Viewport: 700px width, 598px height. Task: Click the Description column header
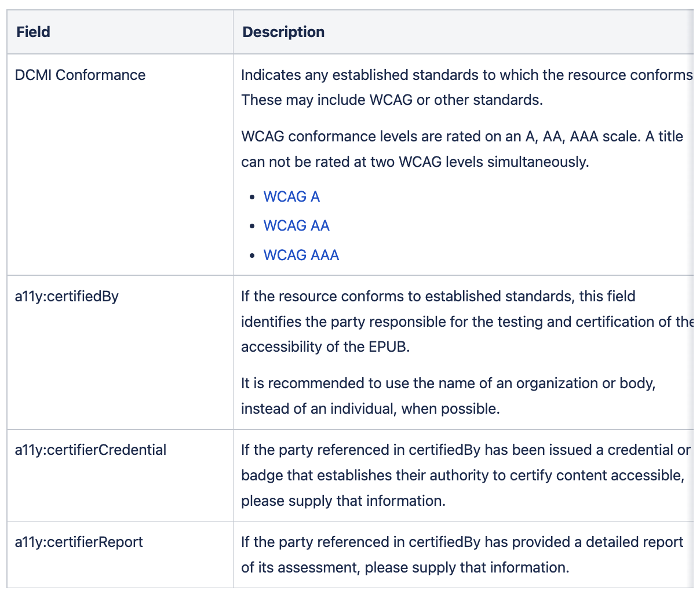[283, 32]
